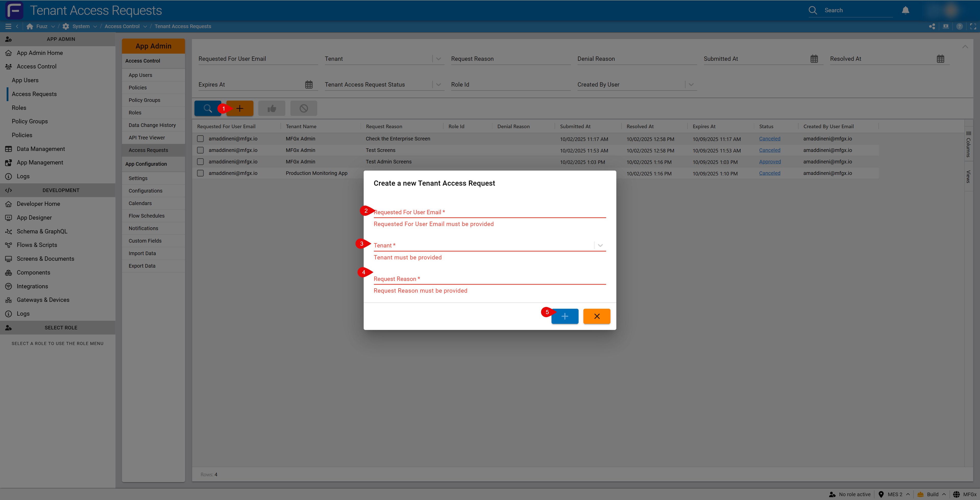980x500 pixels.
Task: Click the Requested For User Email dialog field
Action: 489,212
